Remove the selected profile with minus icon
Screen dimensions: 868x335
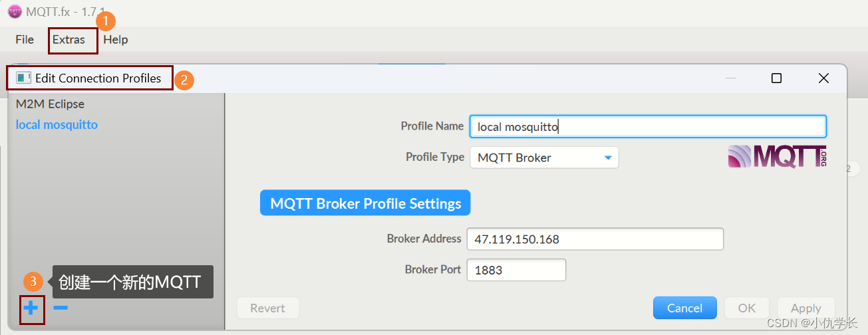tap(61, 307)
